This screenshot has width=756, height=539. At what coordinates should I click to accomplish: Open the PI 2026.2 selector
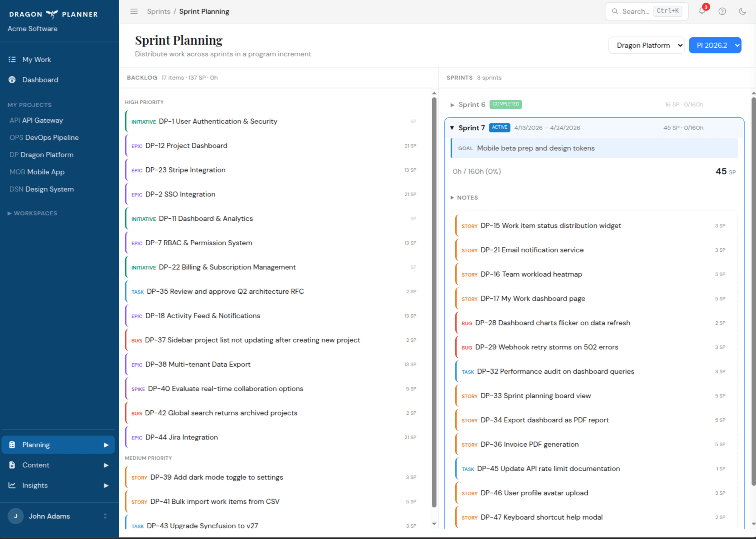tap(715, 45)
